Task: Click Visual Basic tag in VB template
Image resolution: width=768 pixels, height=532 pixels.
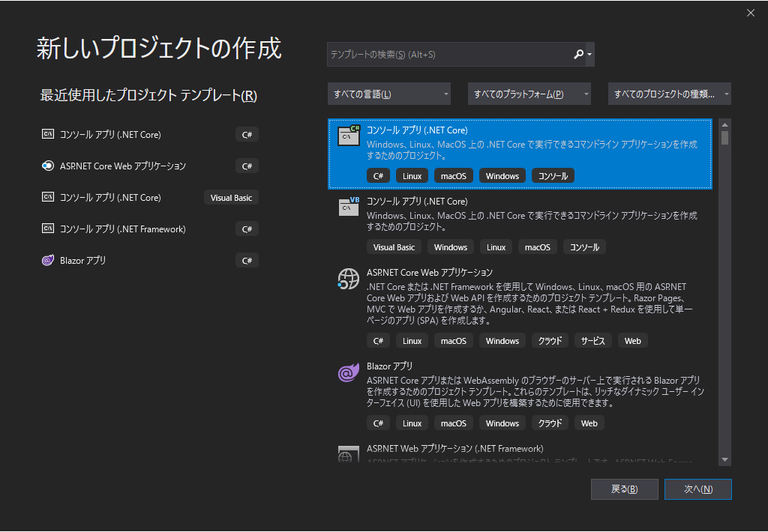Action: pyautogui.click(x=394, y=247)
